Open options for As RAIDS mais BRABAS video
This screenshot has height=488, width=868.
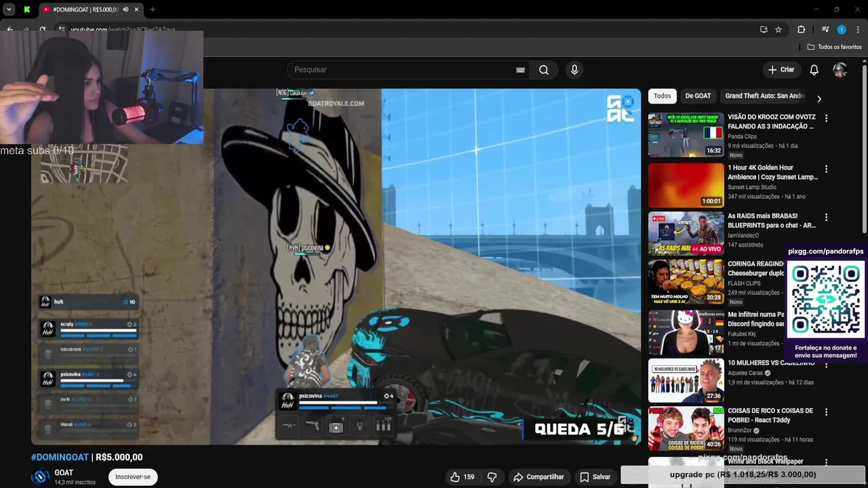pyautogui.click(x=826, y=218)
